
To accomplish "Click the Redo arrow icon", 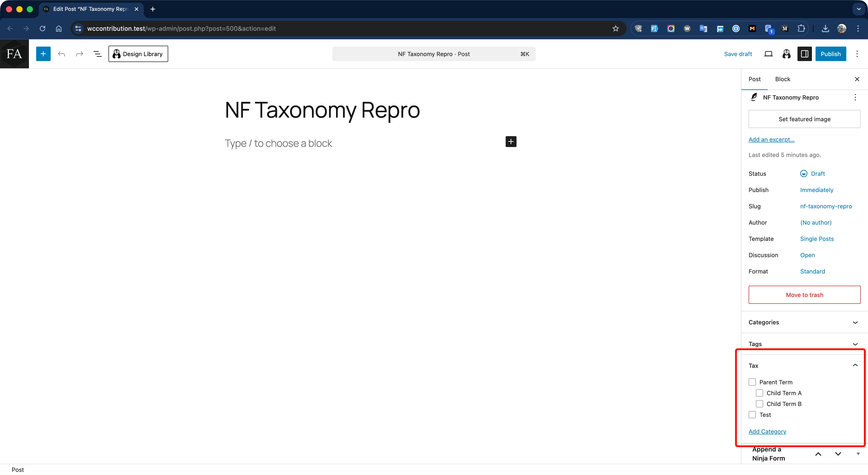I will tap(80, 54).
